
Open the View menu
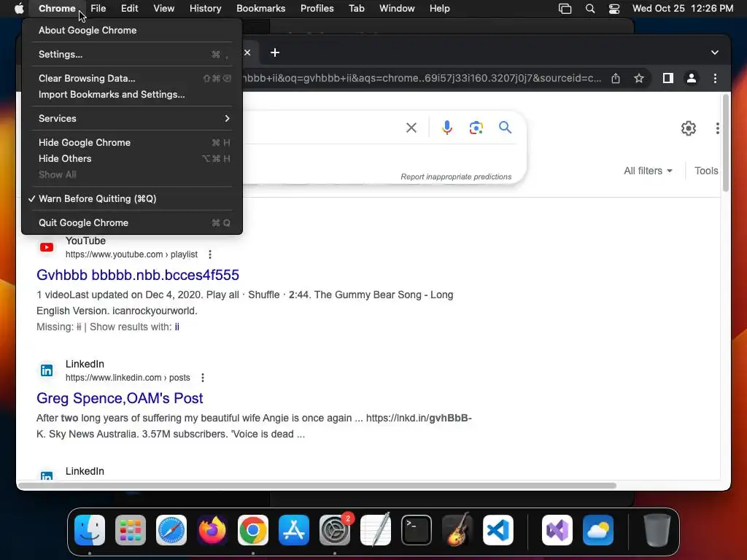point(163,9)
